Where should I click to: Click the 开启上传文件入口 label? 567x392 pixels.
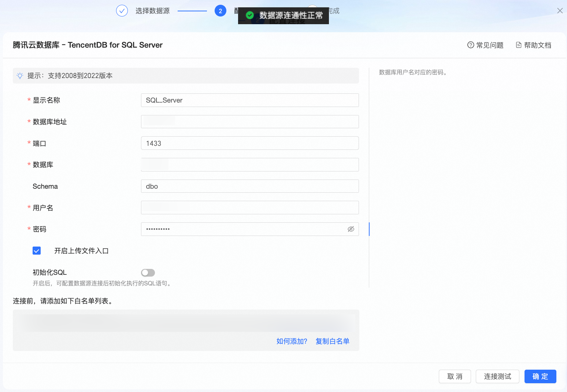pyautogui.click(x=81, y=251)
